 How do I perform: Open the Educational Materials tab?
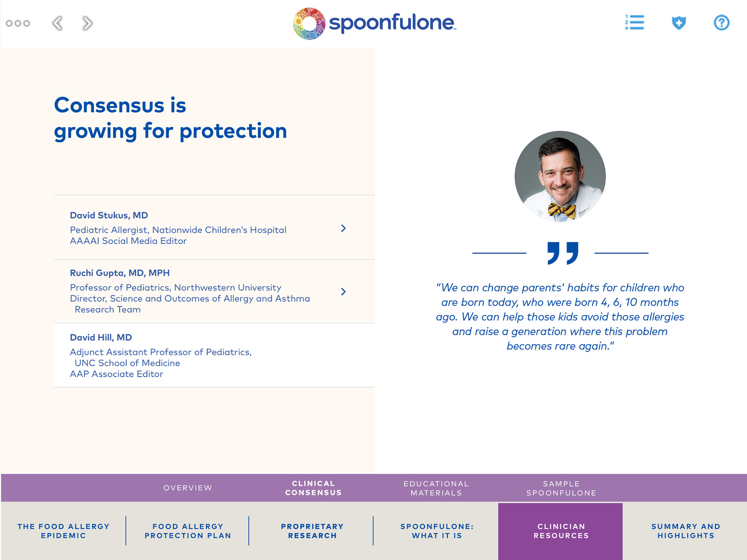(x=436, y=488)
